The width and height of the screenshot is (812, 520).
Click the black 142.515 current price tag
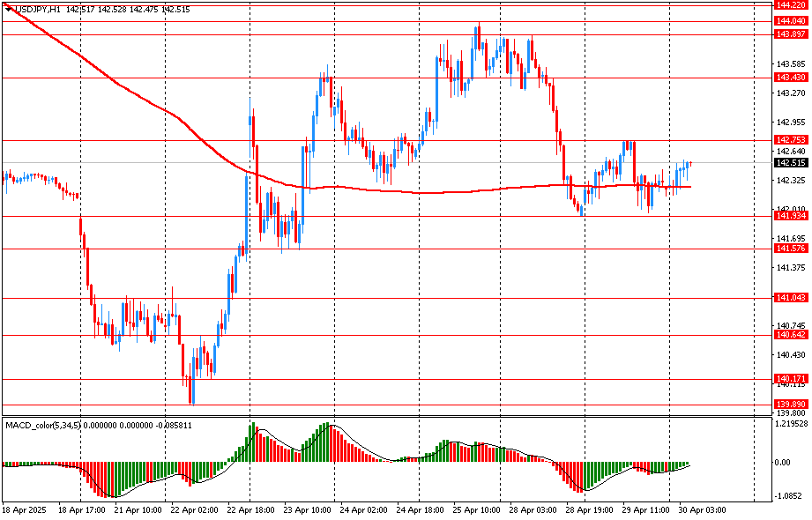(791, 162)
